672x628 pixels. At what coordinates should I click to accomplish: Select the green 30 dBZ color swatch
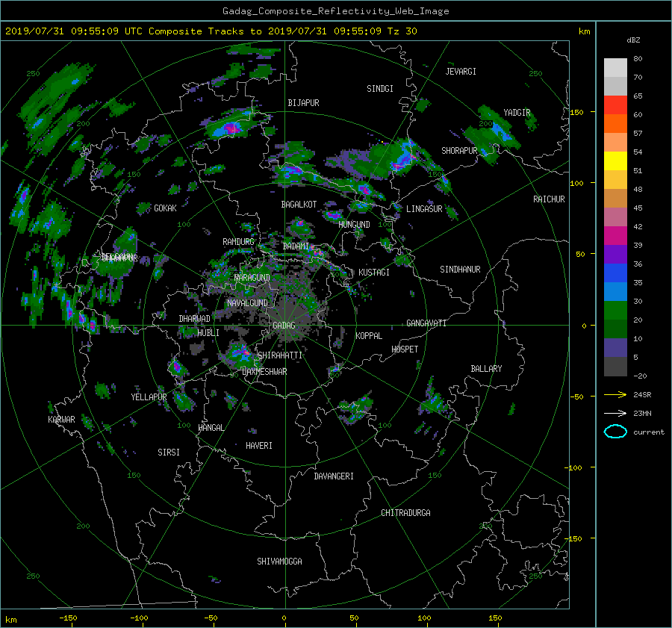click(x=615, y=310)
